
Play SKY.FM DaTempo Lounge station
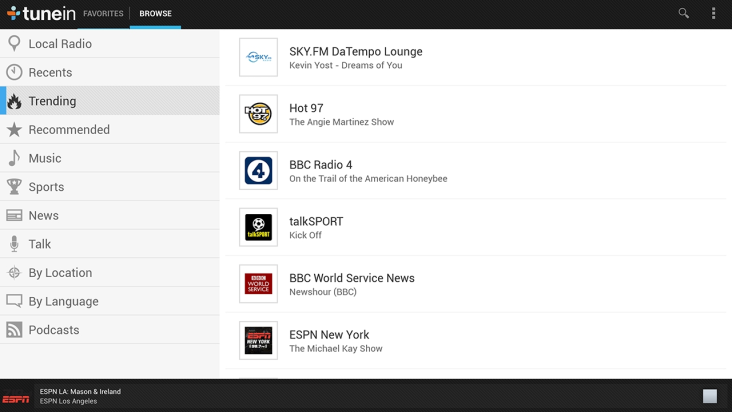(x=476, y=57)
